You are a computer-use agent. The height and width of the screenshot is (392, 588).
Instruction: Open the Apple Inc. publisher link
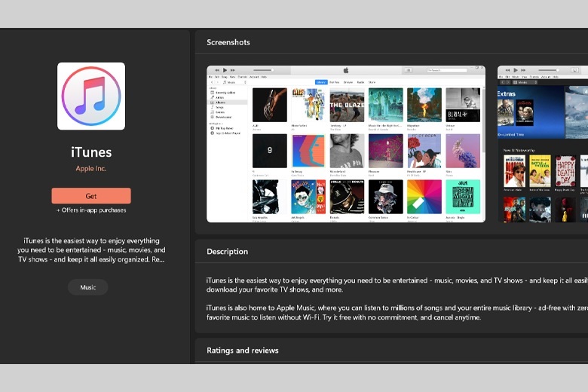[91, 168]
